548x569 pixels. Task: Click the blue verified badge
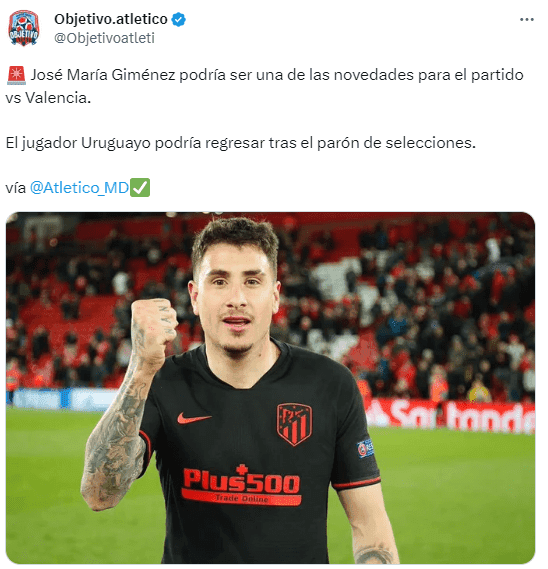coord(179,19)
